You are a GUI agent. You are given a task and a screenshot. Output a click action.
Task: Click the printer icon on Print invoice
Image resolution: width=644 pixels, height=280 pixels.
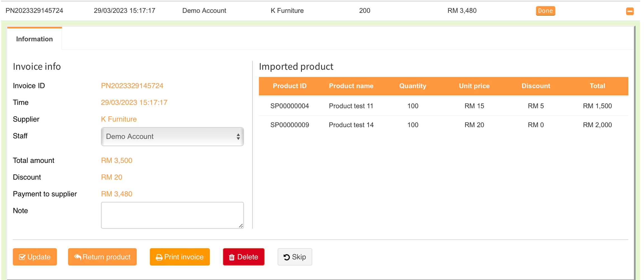tap(159, 257)
